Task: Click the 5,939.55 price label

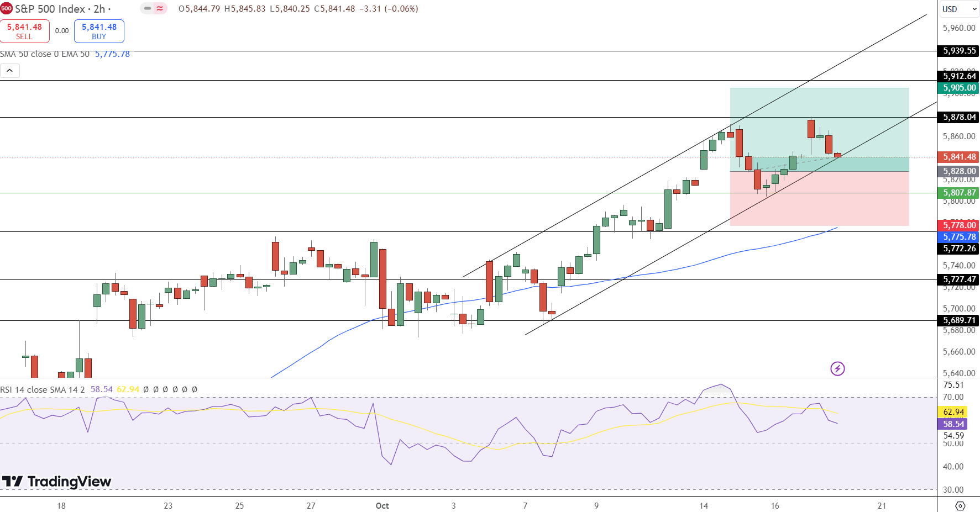Action: [x=958, y=51]
